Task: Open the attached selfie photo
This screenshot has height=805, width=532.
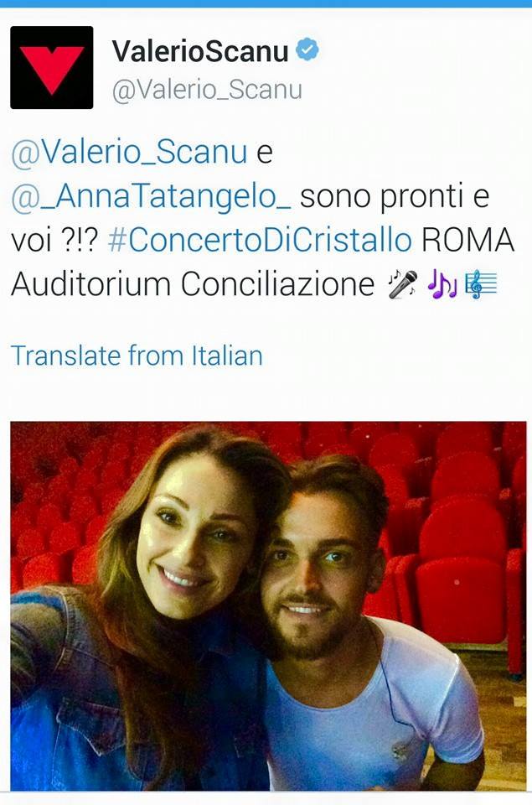Action: 268,605
